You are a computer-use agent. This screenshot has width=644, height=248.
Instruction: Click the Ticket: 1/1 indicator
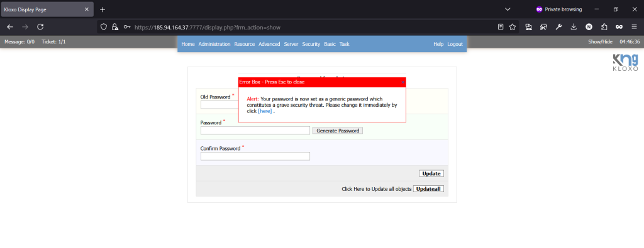click(53, 42)
